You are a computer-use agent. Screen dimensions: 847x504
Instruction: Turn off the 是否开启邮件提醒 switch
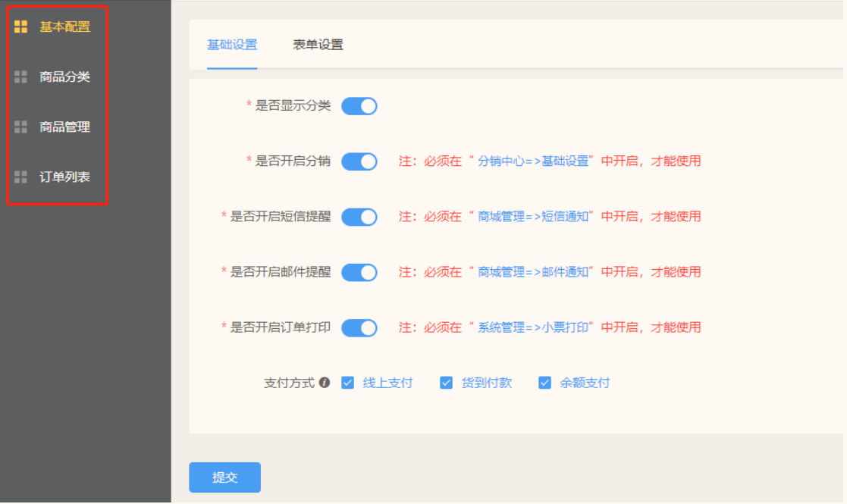[x=359, y=272]
